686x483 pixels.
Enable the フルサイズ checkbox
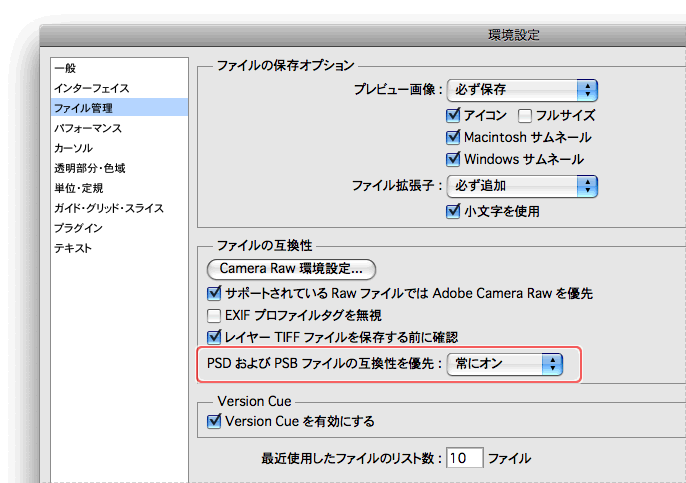point(525,116)
